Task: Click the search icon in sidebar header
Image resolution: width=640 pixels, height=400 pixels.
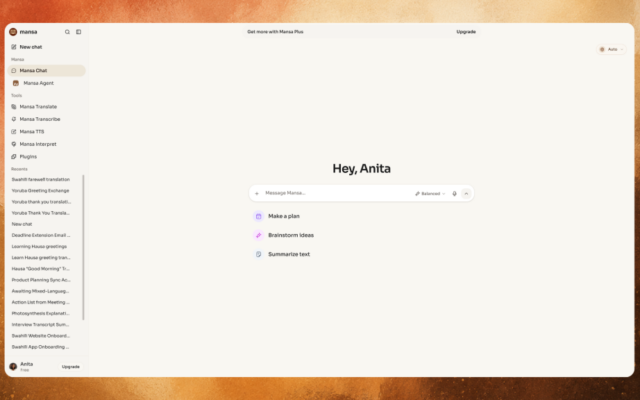Action: click(x=67, y=32)
